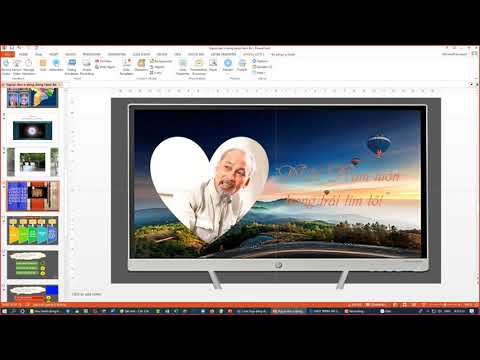Open the Windows Start menu

[x=4, y=311]
